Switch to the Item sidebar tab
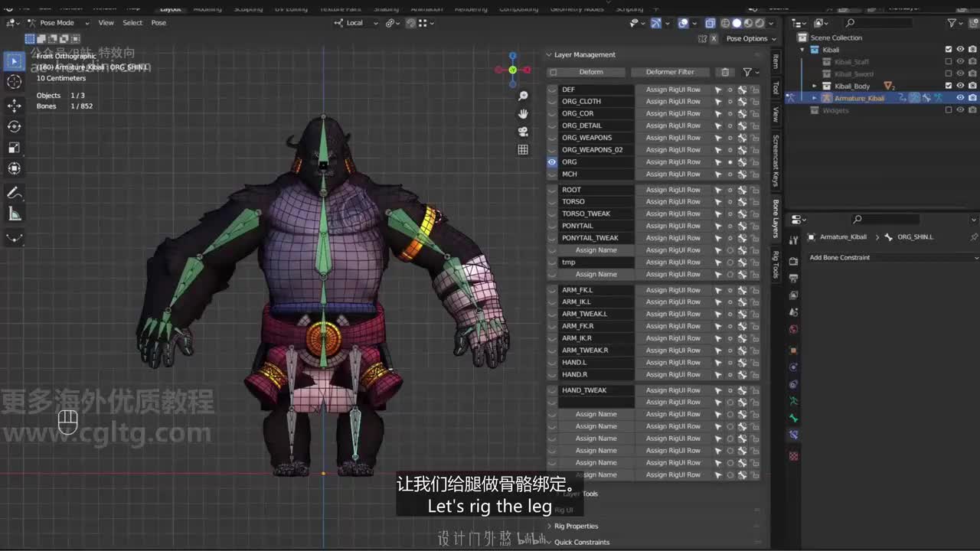 [776, 61]
